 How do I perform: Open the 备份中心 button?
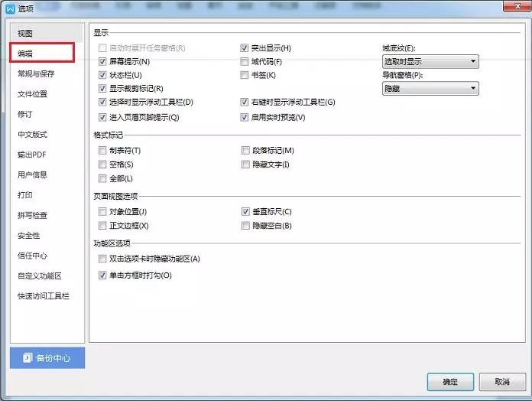(x=47, y=358)
